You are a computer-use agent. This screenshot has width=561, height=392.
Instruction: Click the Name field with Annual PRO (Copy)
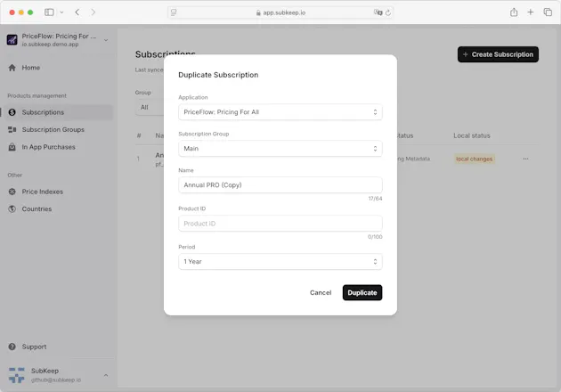click(x=280, y=185)
